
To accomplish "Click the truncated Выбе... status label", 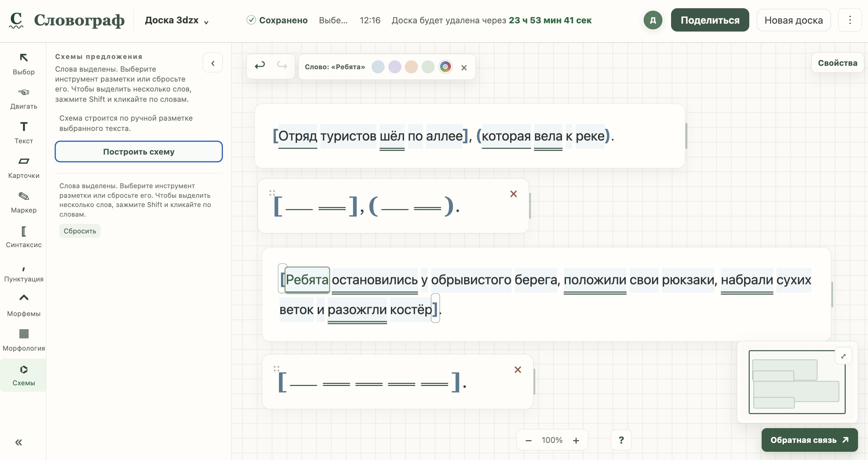I will [333, 20].
